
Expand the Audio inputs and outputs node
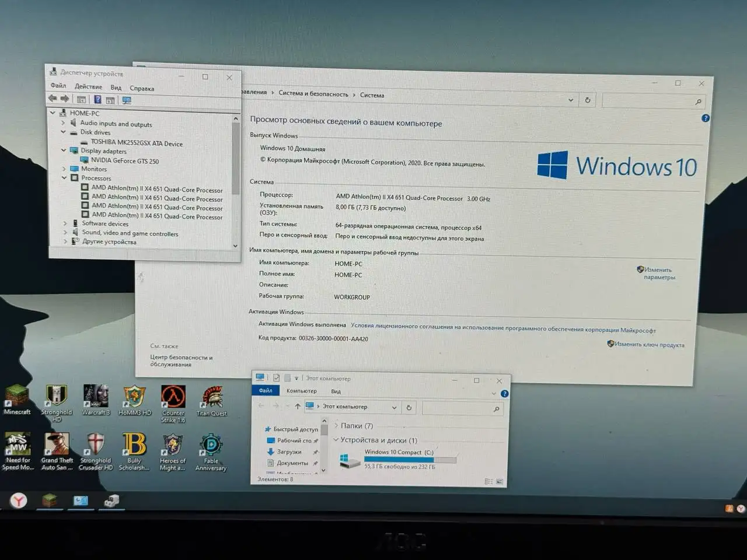click(x=64, y=123)
